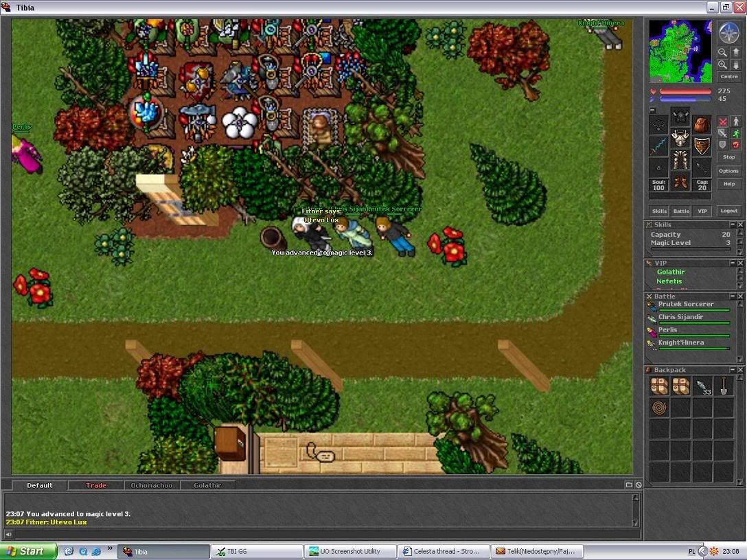747x560 pixels.
Task: Open the Ochomachoo chat tab
Action: tap(152, 485)
